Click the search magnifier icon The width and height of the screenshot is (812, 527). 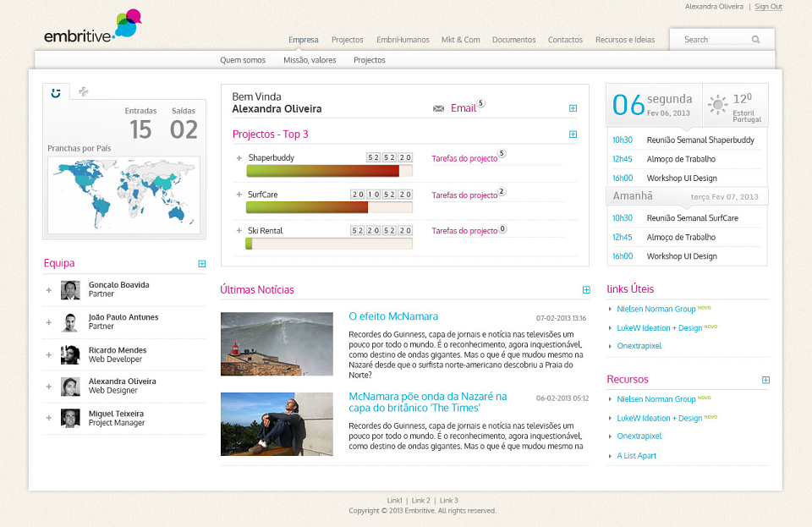[755, 40]
